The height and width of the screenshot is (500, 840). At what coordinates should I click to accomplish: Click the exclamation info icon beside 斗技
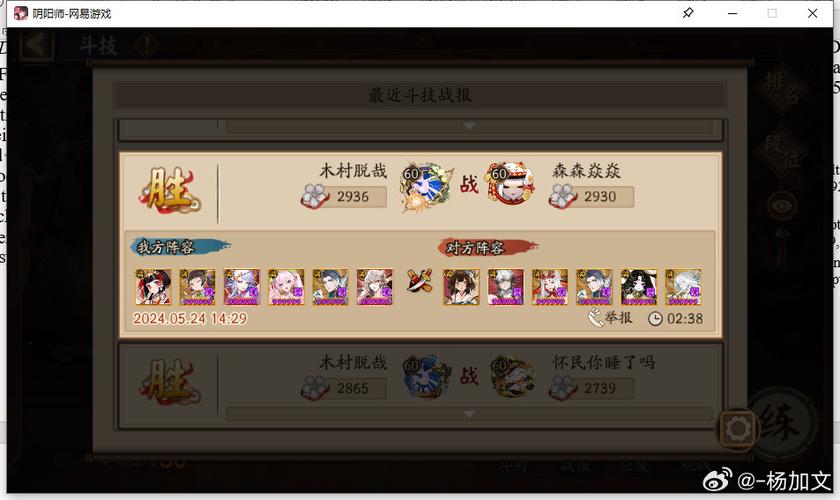(146, 46)
